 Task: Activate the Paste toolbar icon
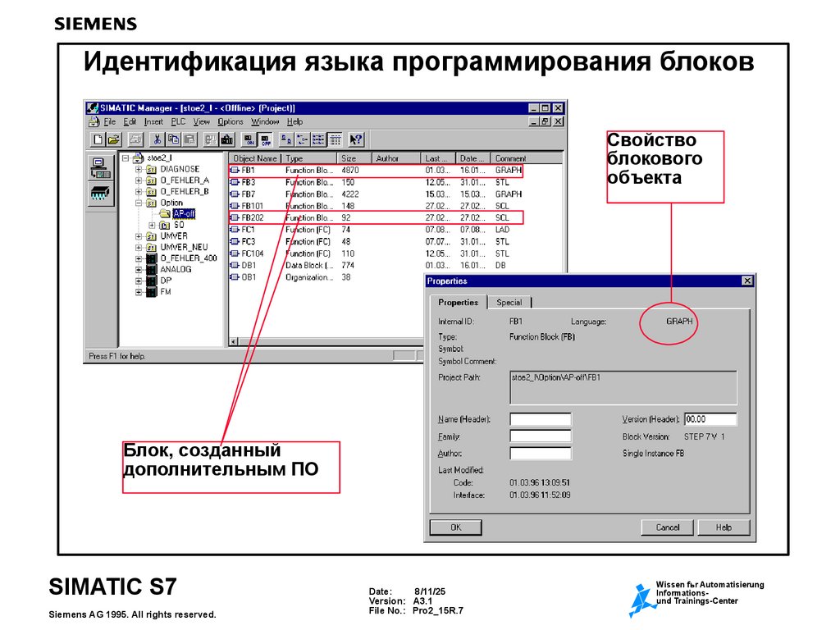click(x=188, y=139)
